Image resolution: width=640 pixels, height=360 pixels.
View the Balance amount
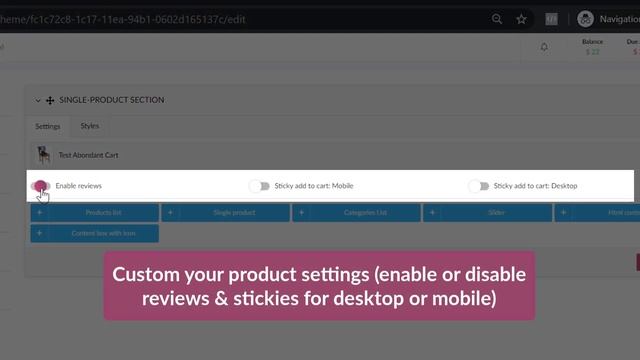[x=593, y=52]
